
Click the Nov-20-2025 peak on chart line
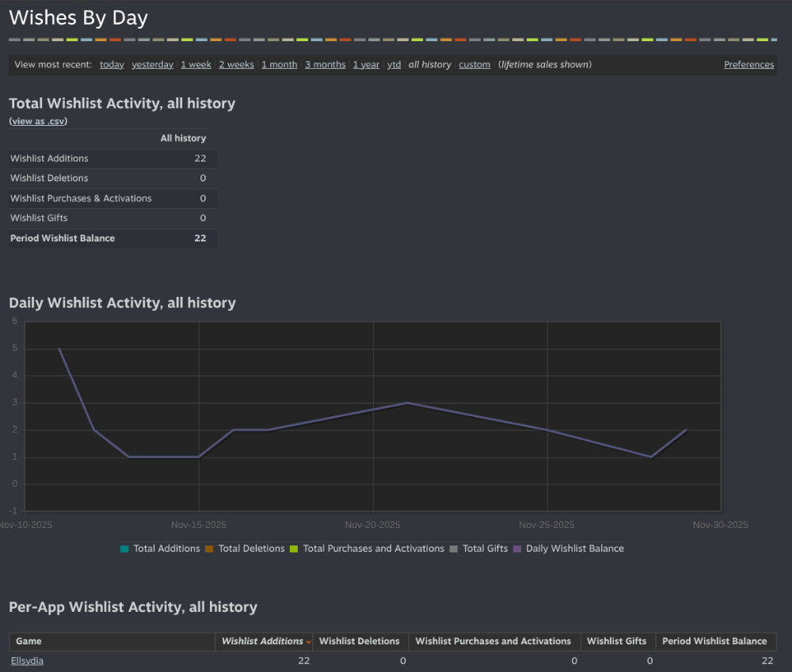pyautogui.click(x=407, y=403)
